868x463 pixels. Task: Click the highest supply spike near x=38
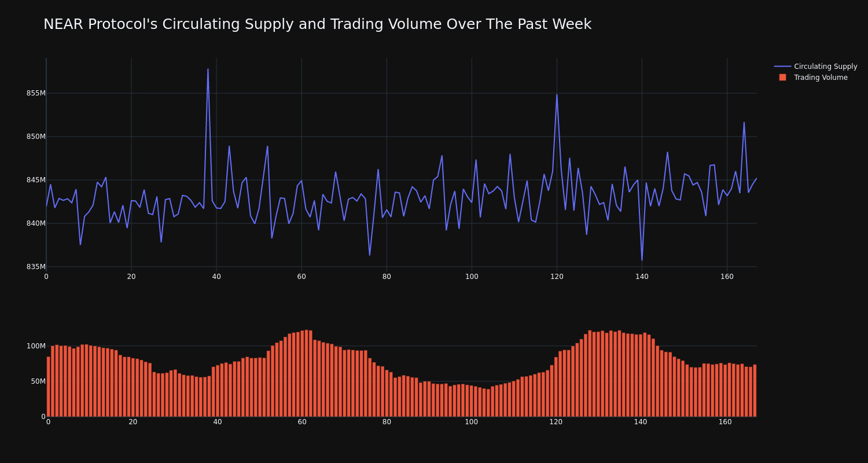click(x=208, y=69)
